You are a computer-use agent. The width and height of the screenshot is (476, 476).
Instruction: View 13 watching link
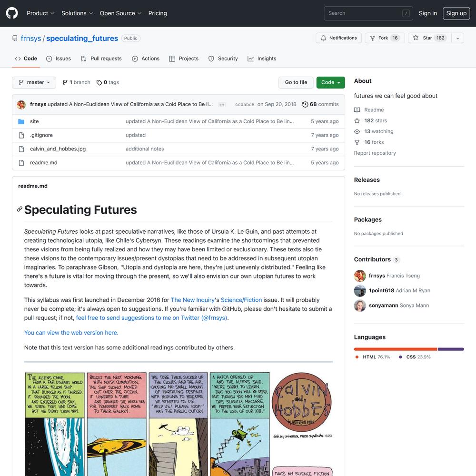[374, 131]
